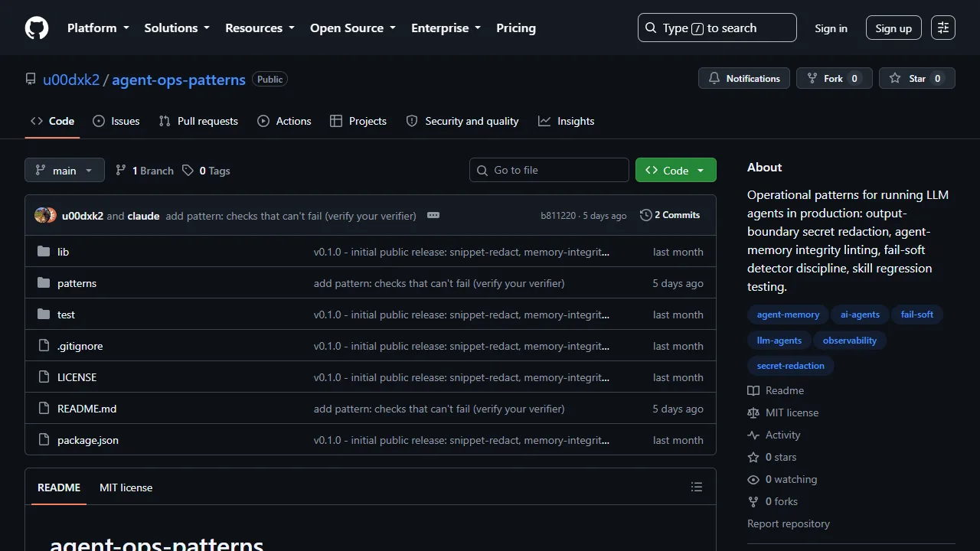Click the Sign up button
Screen dimensions: 980x551
[893, 28]
